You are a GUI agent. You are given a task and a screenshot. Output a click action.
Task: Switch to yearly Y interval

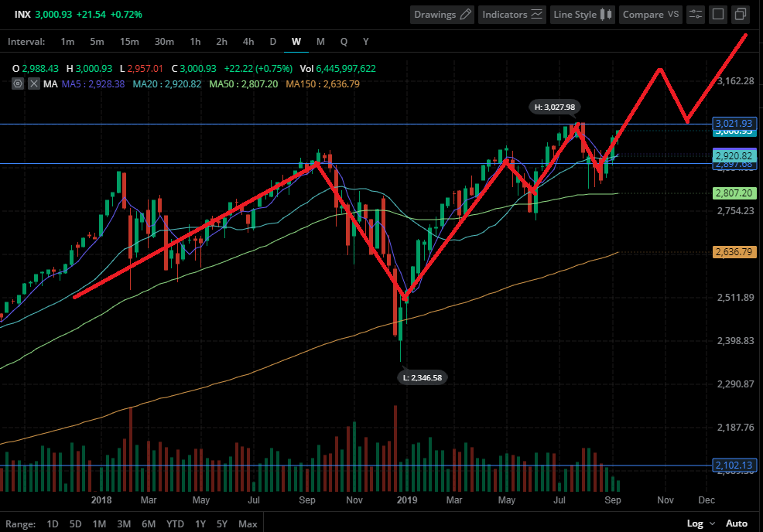pos(365,42)
